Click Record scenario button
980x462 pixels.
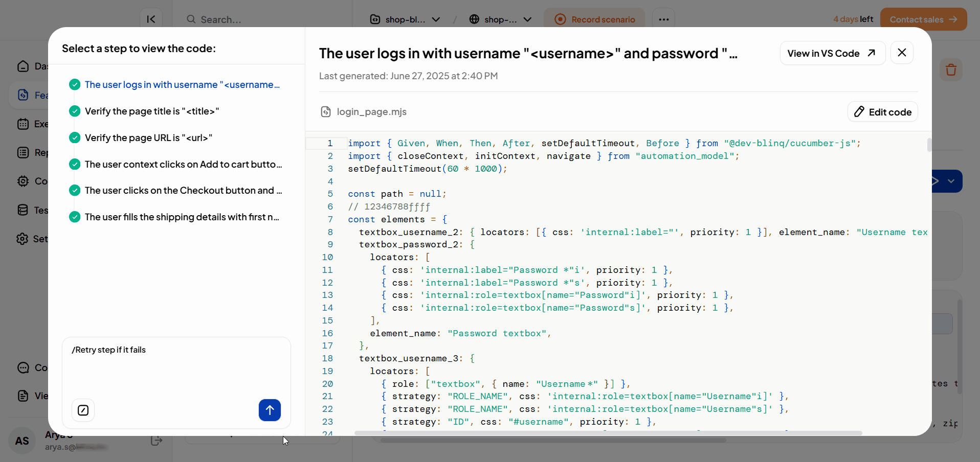click(x=594, y=19)
